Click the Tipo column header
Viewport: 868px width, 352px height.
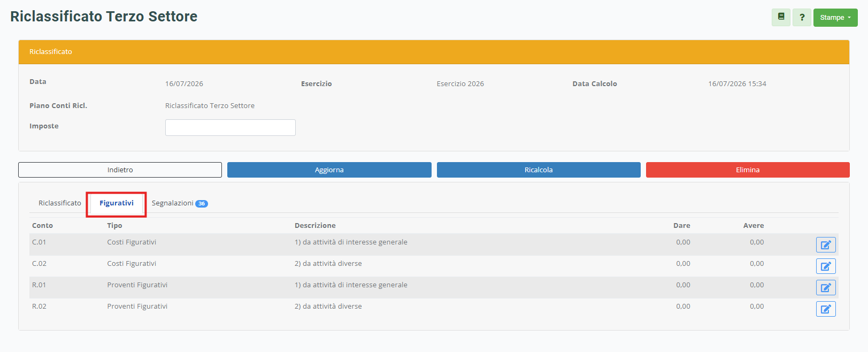pyautogui.click(x=114, y=226)
